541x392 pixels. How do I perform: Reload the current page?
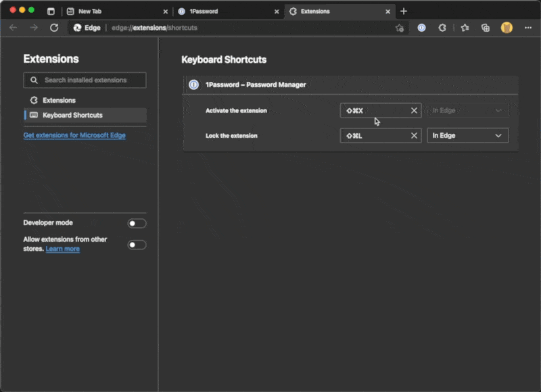pos(54,28)
